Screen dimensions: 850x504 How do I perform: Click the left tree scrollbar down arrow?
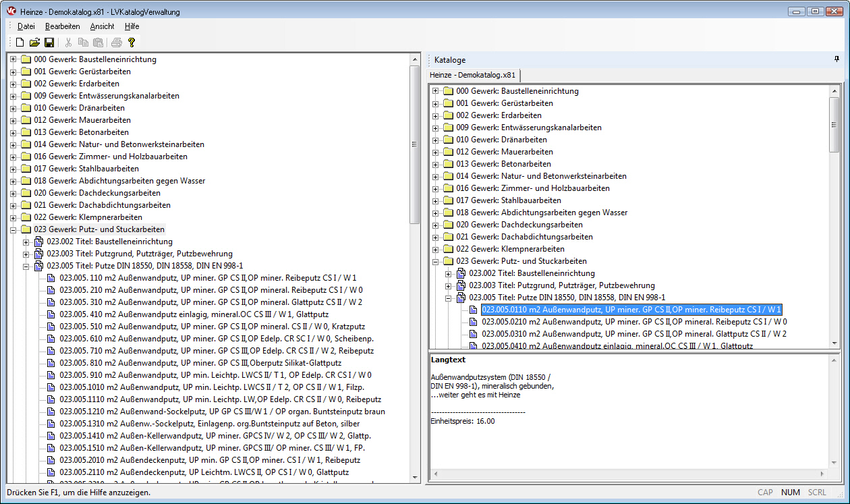tap(415, 478)
